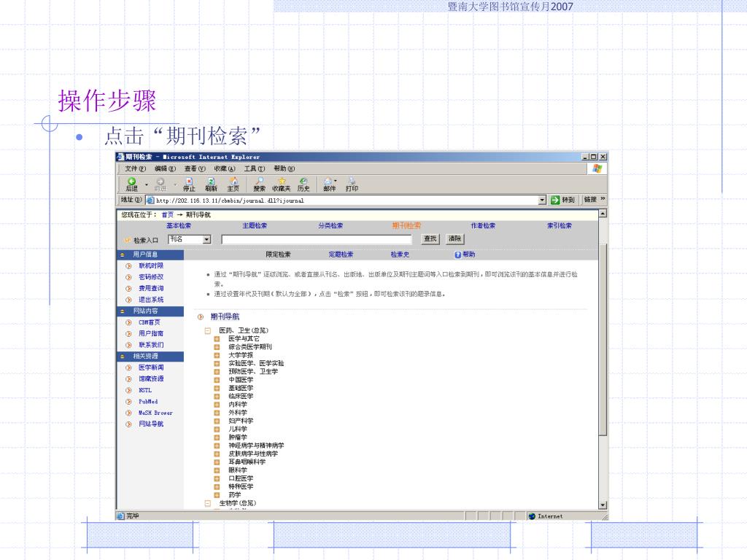Expand the 链接 links chevron
Image resolution: width=747 pixels, height=560 pixels.
[x=603, y=199]
